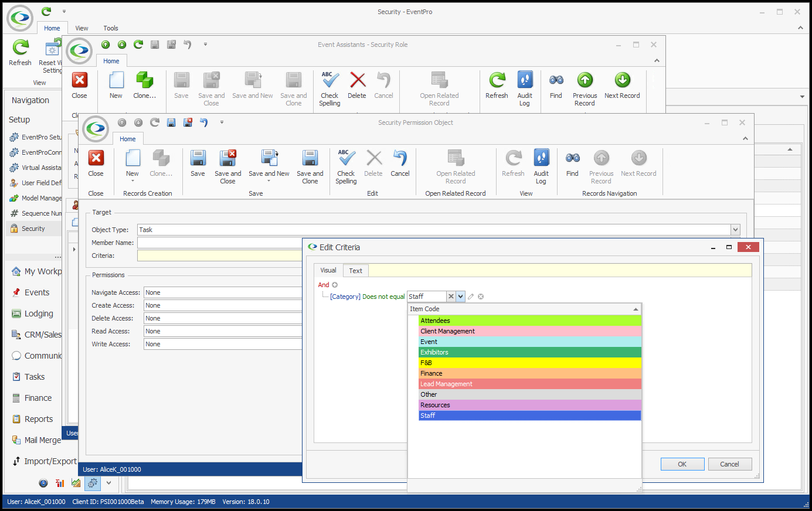
Task: Click the Member Name input field
Action: point(220,243)
